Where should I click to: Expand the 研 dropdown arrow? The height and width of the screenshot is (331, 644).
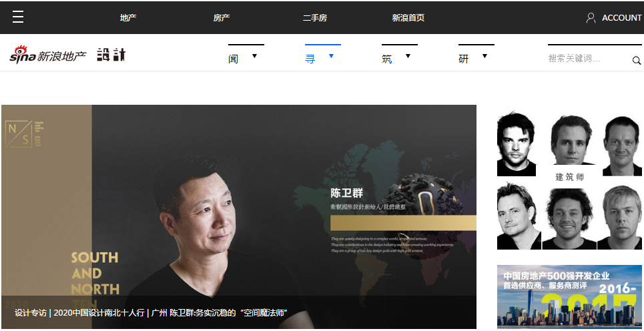pyautogui.click(x=485, y=56)
